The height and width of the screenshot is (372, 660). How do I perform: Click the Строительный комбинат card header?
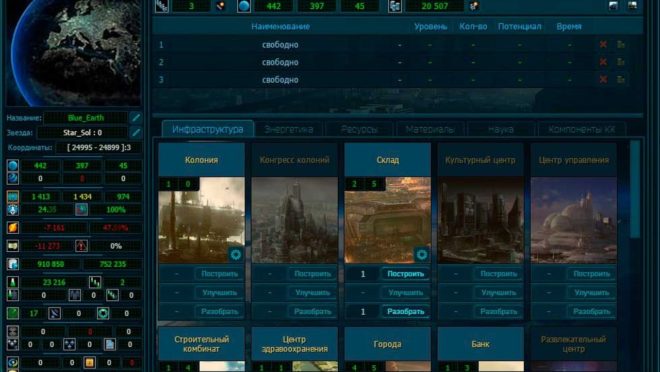(x=202, y=344)
